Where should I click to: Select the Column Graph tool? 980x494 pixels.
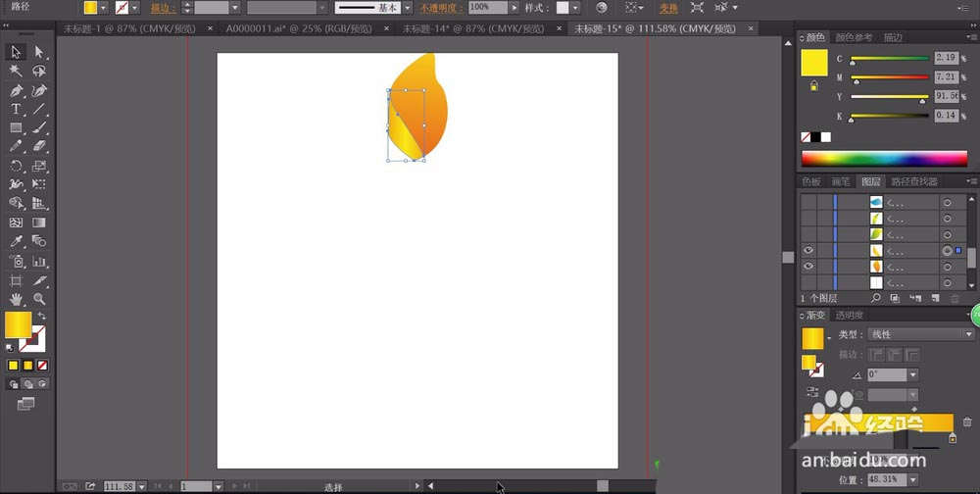[39, 262]
